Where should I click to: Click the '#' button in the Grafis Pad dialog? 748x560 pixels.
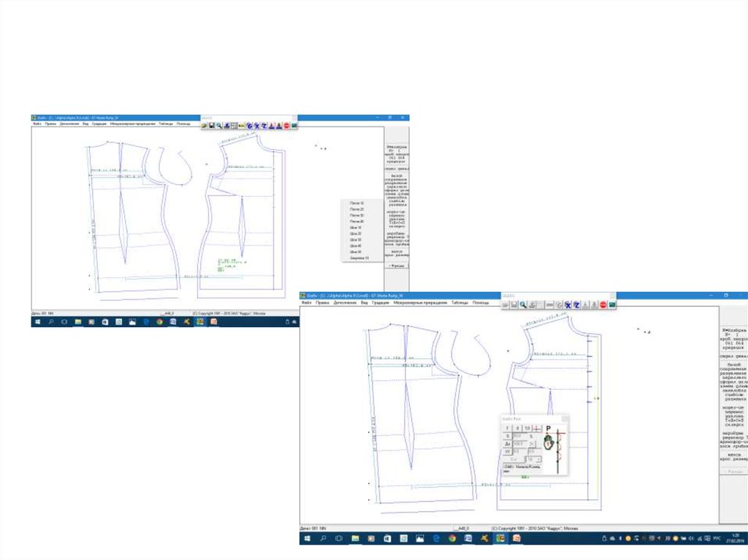pyautogui.click(x=518, y=429)
